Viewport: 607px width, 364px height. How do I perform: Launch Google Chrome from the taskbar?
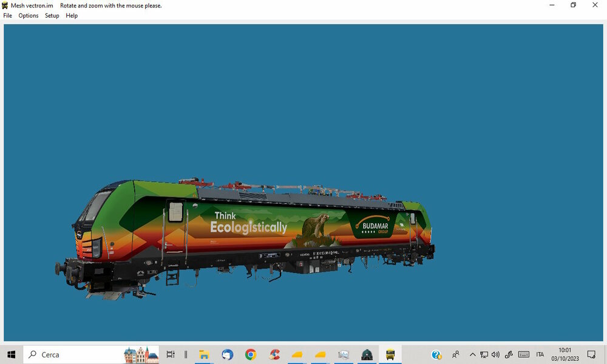click(251, 354)
